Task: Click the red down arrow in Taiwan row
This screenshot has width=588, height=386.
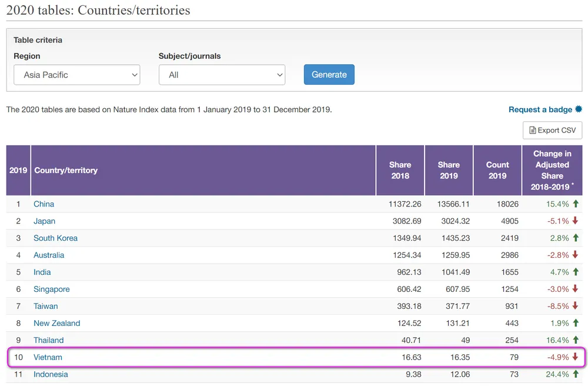Action: tap(575, 306)
